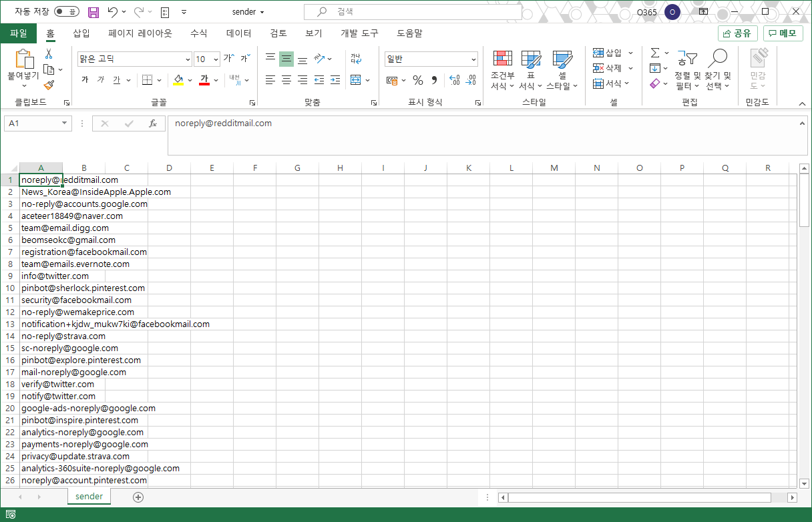Open the Name Box dropdown A1
The image size is (812, 522).
(x=65, y=123)
